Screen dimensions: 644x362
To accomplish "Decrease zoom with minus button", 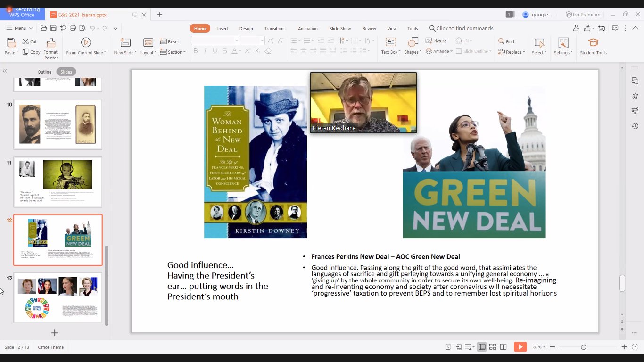I will coord(553,347).
